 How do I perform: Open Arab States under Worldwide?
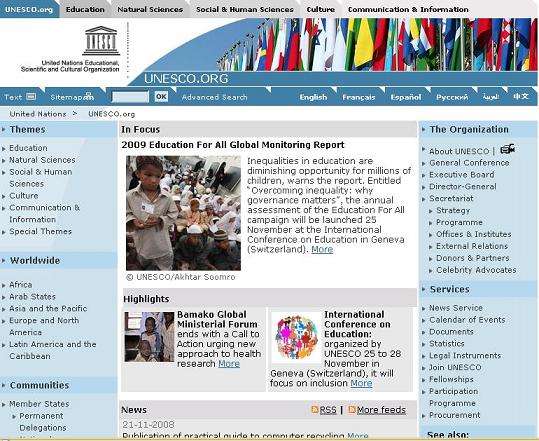point(32,296)
